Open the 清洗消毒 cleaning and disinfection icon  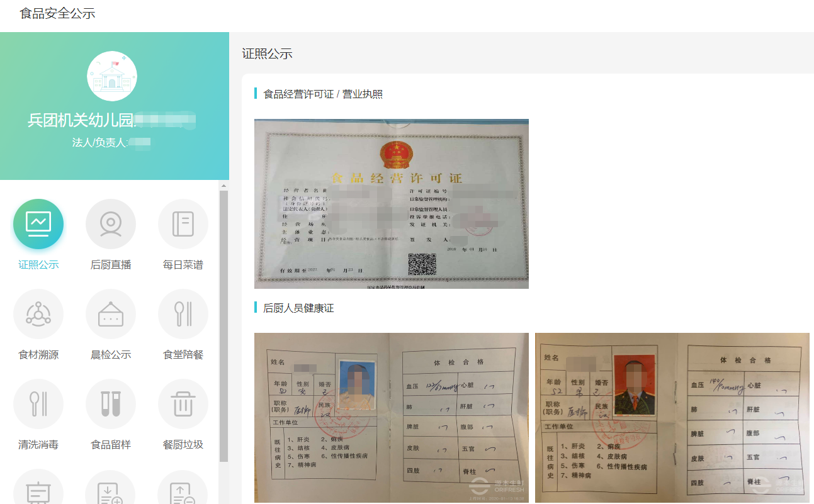click(x=38, y=404)
